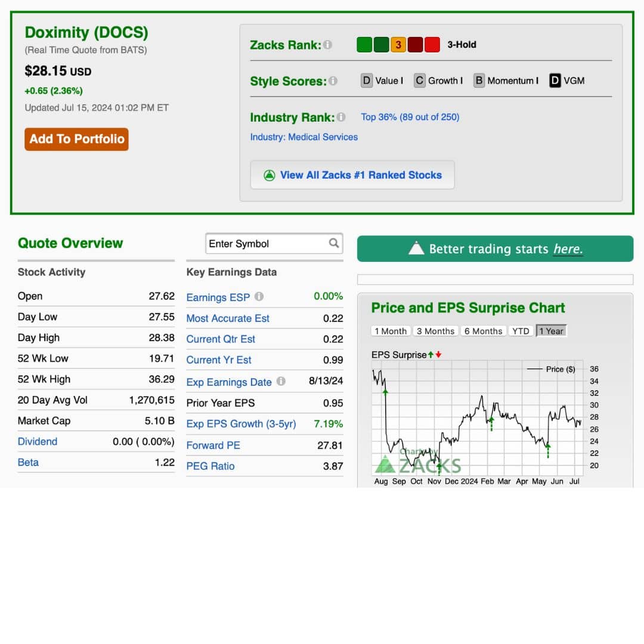The height and width of the screenshot is (644, 644).
Task: Click the 52 Wk High value 36.29
Action: click(x=162, y=379)
